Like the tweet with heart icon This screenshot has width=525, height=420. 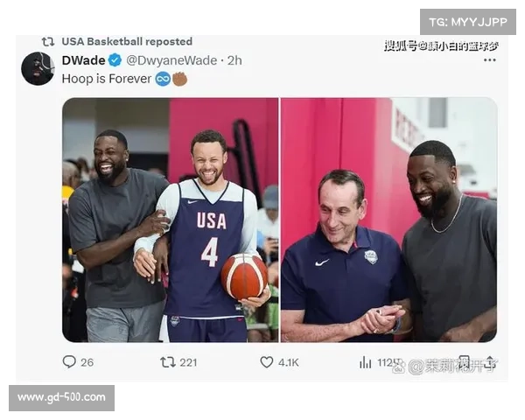[x=267, y=362]
